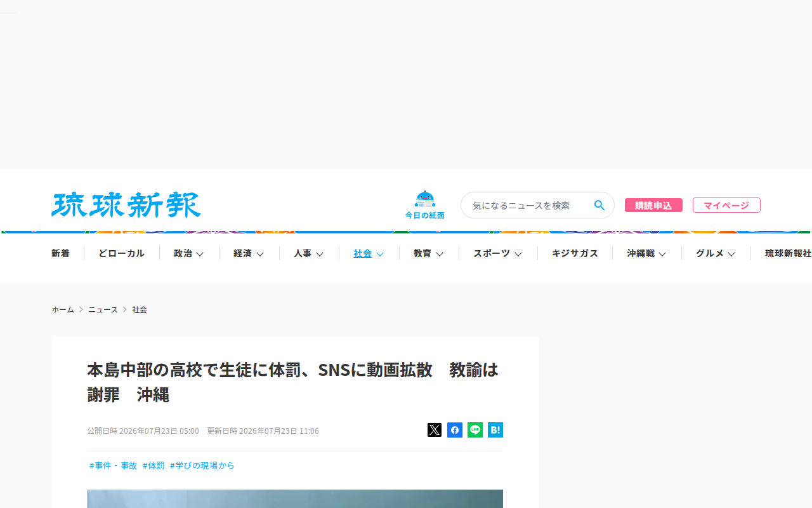The width and height of the screenshot is (812, 508).
Task: Follow the #体罰 tag link
Action: click(154, 465)
